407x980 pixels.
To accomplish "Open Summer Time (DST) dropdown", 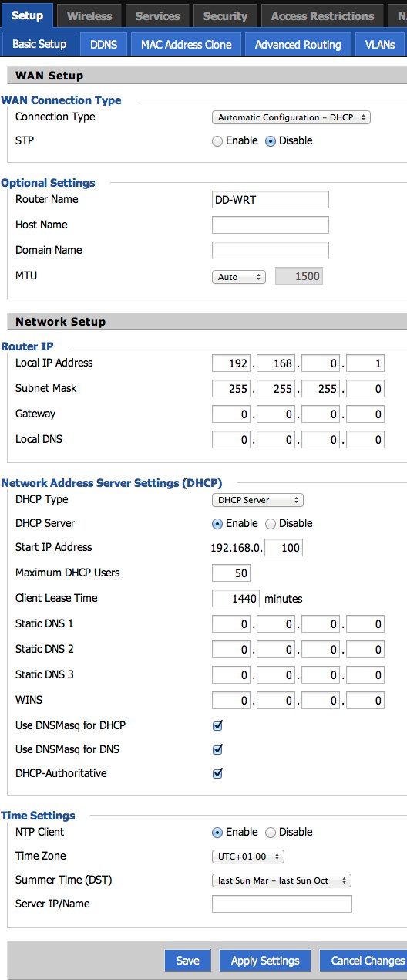I will [281, 880].
